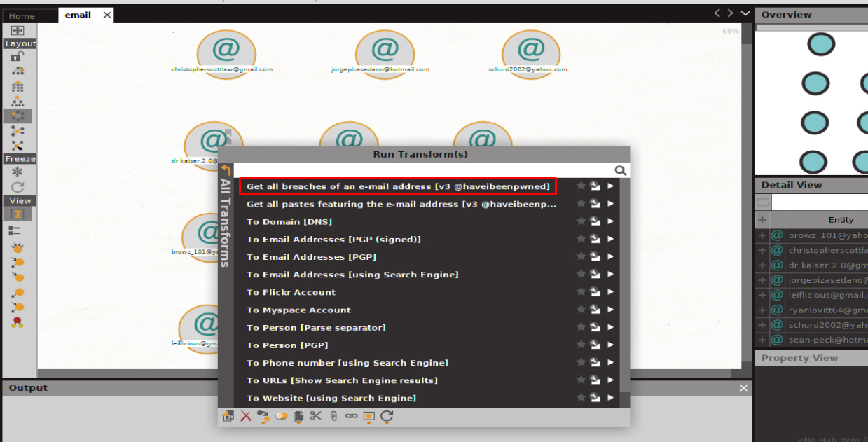The image size is (868, 442).
Task: Click Detail View sync arrows icon
Action: 763,202
